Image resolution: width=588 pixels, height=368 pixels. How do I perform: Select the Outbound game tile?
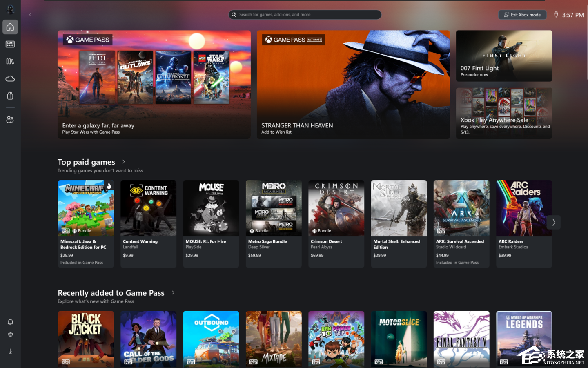pyautogui.click(x=211, y=339)
